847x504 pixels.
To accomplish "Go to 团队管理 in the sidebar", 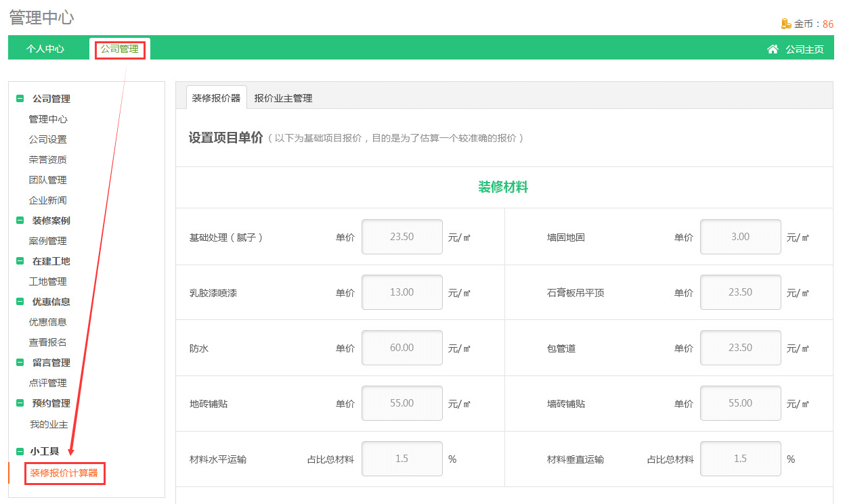I will 47,180.
